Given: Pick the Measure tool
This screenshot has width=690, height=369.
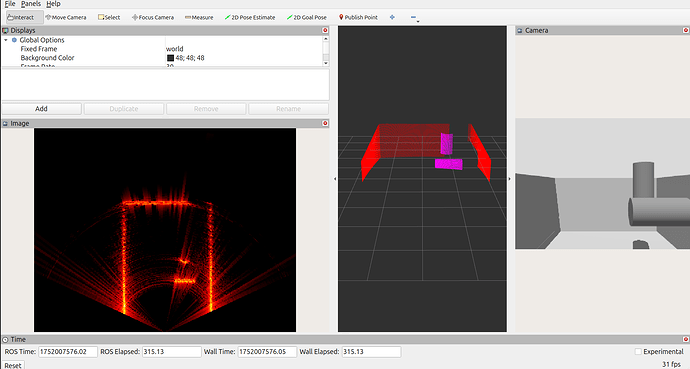Looking at the screenshot, I should click(x=199, y=17).
